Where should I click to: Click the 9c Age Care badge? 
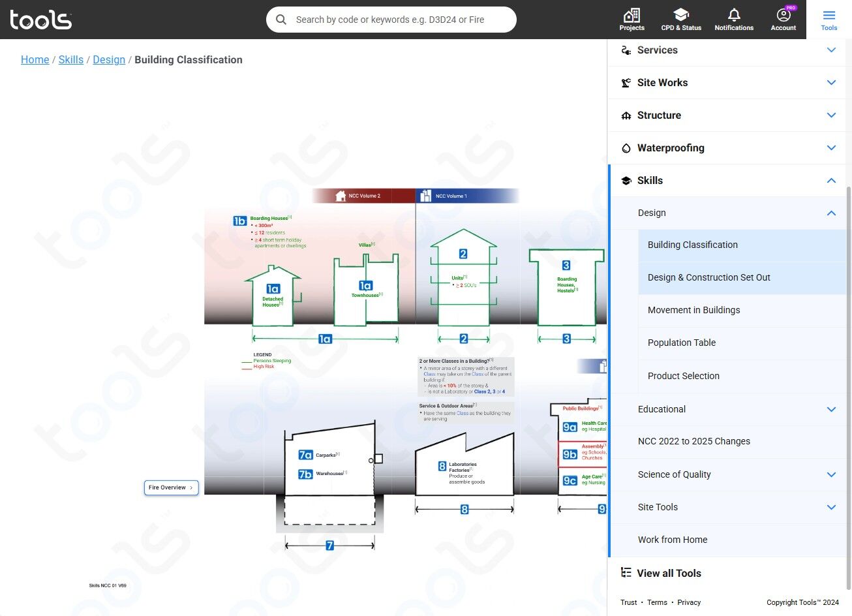click(x=570, y=480)
